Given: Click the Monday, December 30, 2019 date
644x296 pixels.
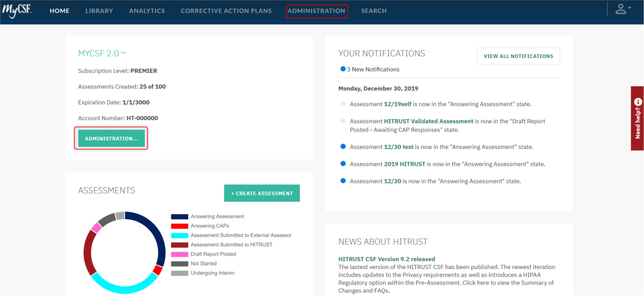Looking at the screenshot, I should tap(378, 88).
